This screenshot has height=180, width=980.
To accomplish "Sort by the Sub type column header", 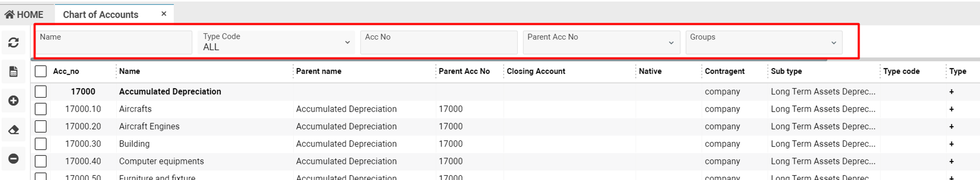I will (786, 71).
